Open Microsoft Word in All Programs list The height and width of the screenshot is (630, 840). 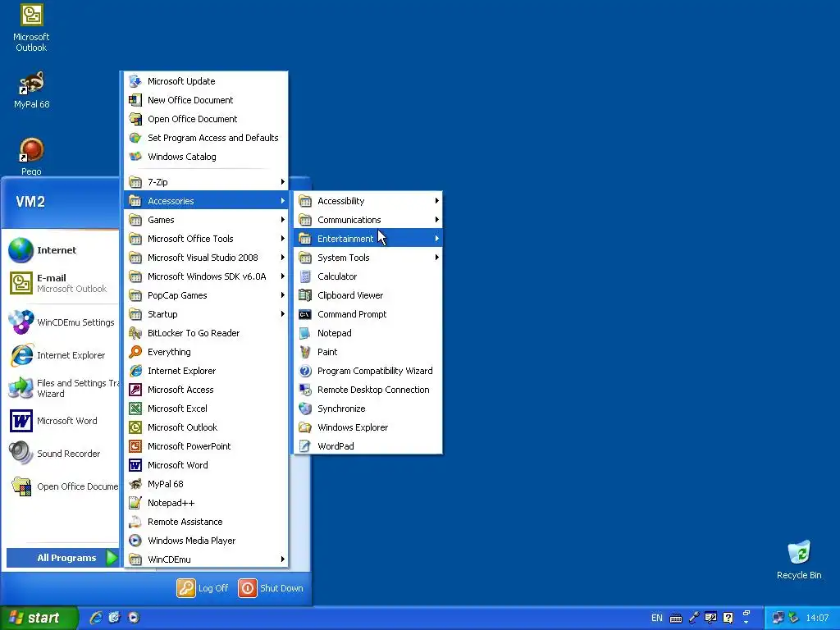coord(206,465)
